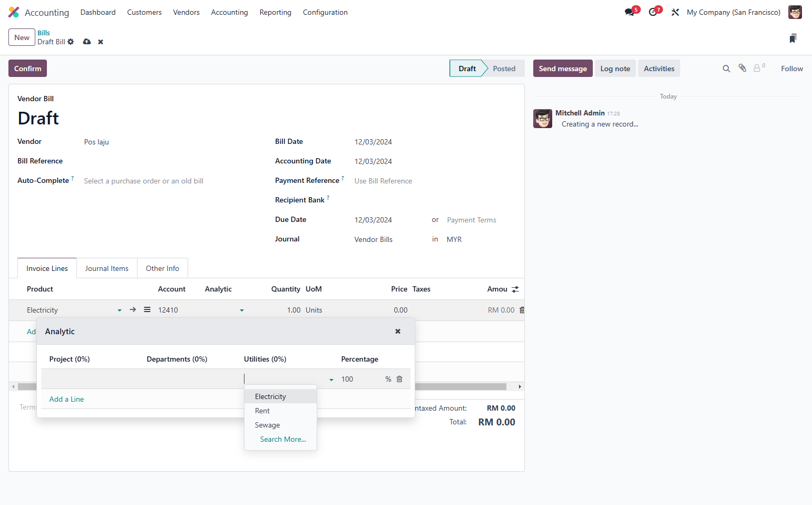This screenshot has height=505, width=812.
Task: Open the Reporting menu
Action: 275,12
